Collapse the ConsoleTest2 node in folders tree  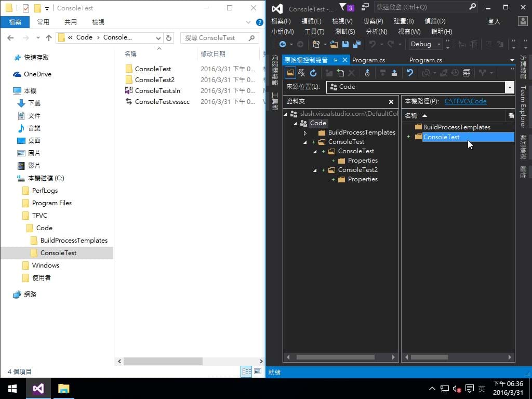(x=315, y=170)
